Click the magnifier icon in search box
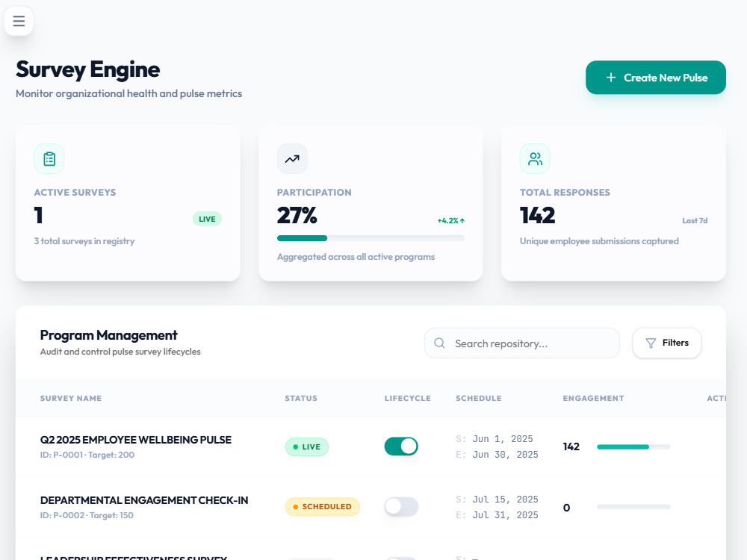747x560 pixels. (439, 343)
